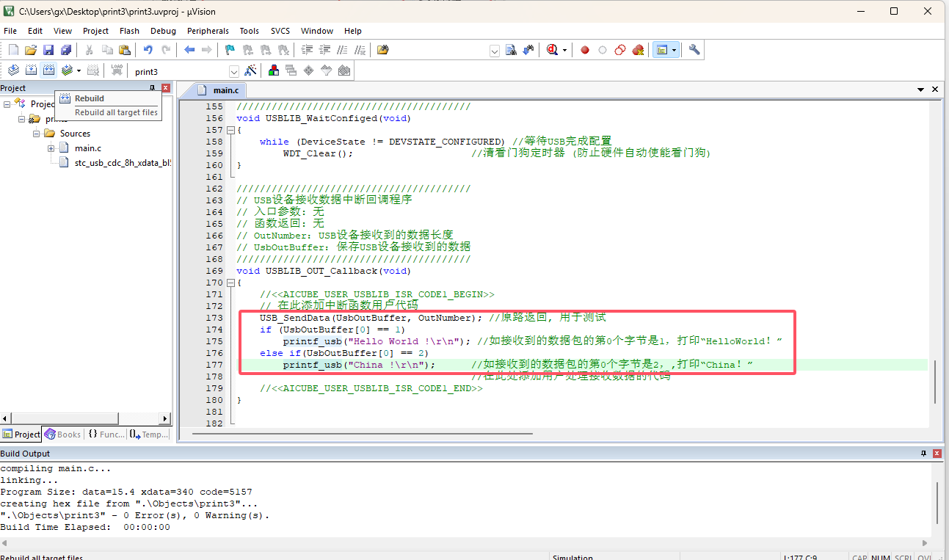Toggle the bookmark flag icon

(230, 50)
